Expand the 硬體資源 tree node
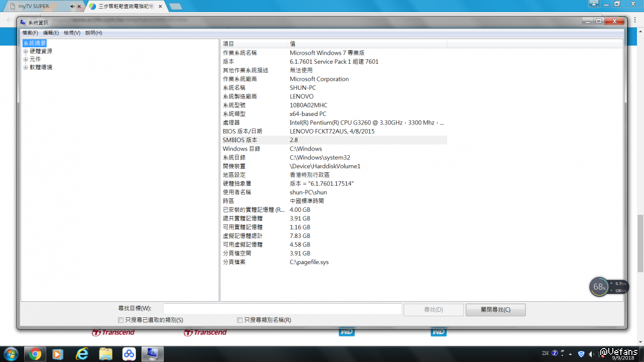Screen dimensions: 644x362 tap(26, 51)
